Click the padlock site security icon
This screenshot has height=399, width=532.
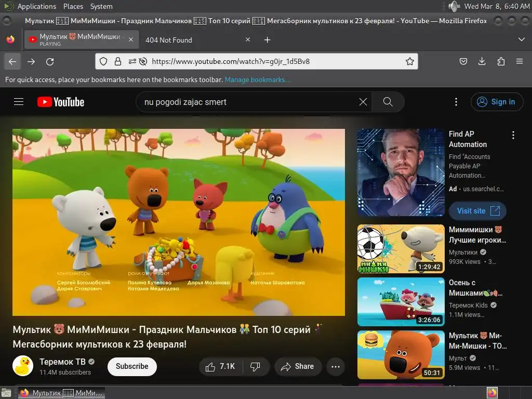point(118,61)
